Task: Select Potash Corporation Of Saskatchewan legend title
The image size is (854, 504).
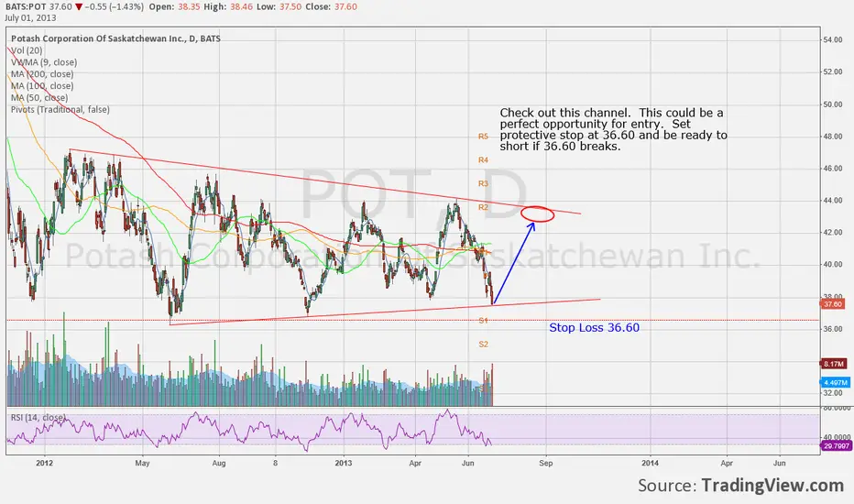Action: pyautogui.click(x=115, y=38)
